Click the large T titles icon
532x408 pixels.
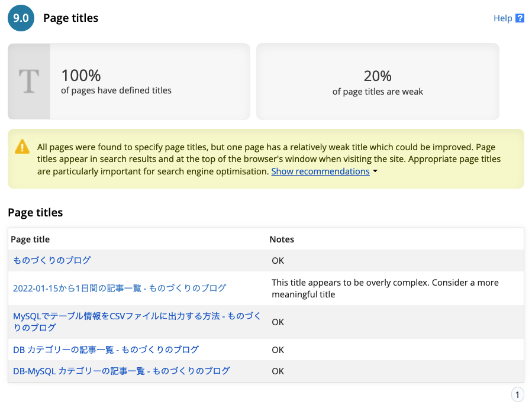[x=29, y=82]
